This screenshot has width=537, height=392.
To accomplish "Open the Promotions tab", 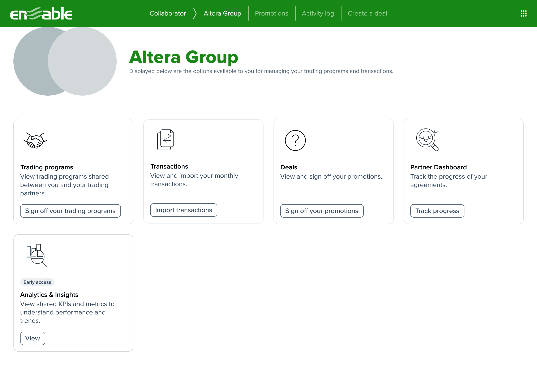I will [x=271, y=13].
